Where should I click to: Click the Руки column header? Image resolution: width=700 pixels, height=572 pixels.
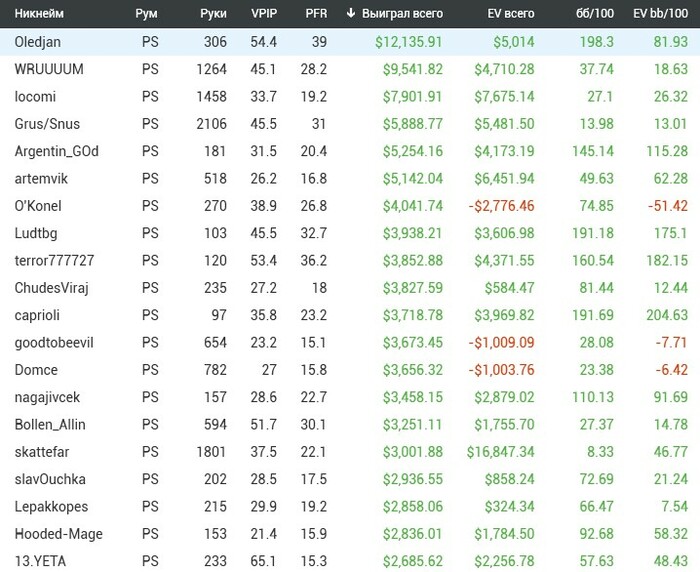tap(213, 14)
